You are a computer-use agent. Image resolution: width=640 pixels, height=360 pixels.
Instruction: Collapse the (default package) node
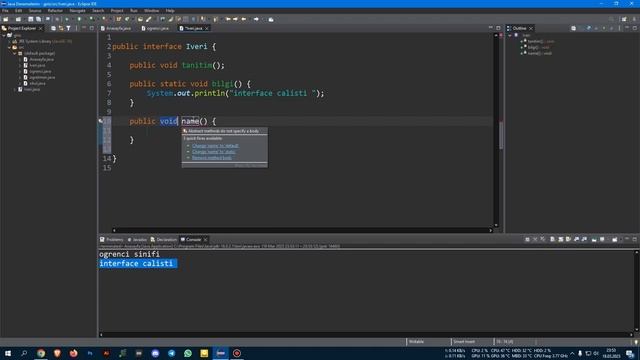(x=15, y=53)
